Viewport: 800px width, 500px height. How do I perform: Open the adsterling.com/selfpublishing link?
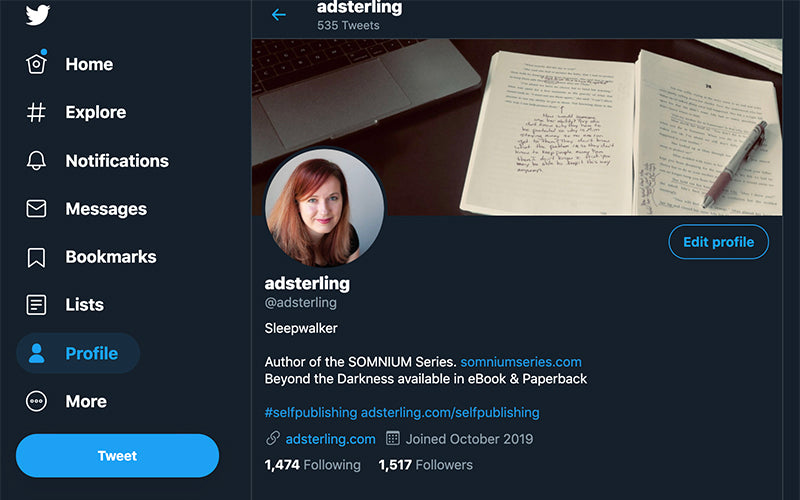[450, 412]
